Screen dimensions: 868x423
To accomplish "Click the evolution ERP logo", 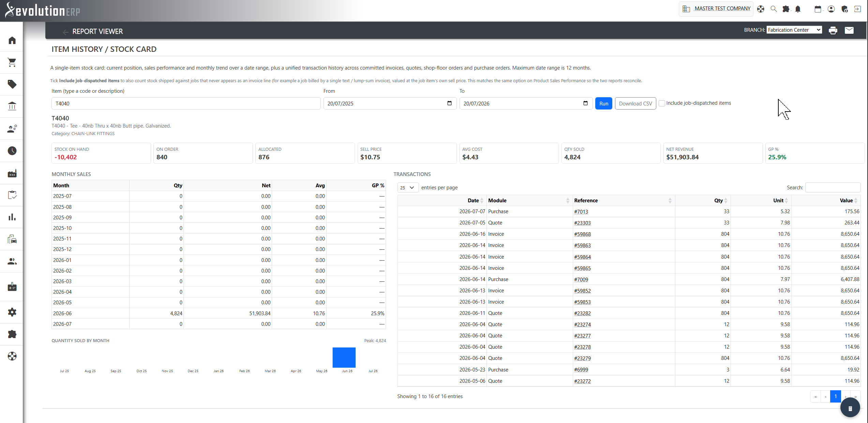I will (43, 10).
